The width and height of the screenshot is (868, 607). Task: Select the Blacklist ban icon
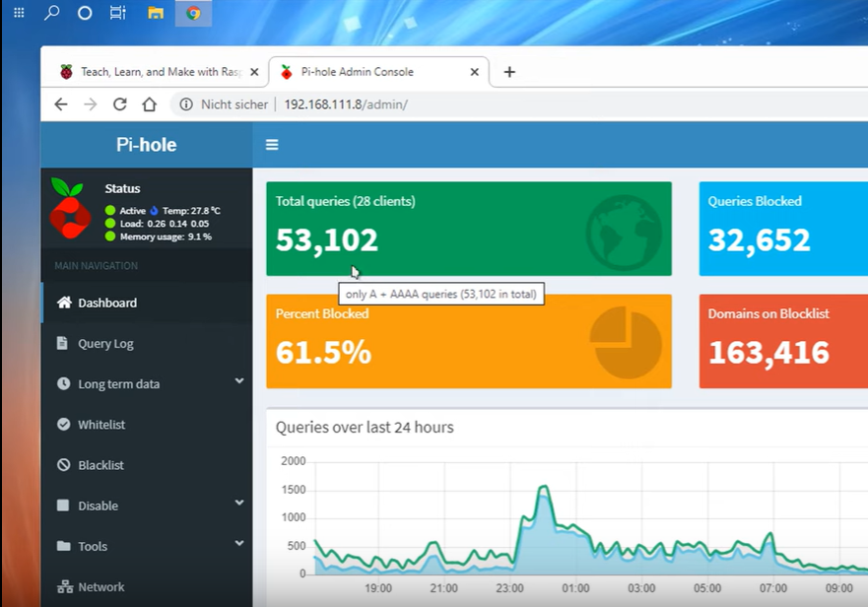[x=64, y=465]
